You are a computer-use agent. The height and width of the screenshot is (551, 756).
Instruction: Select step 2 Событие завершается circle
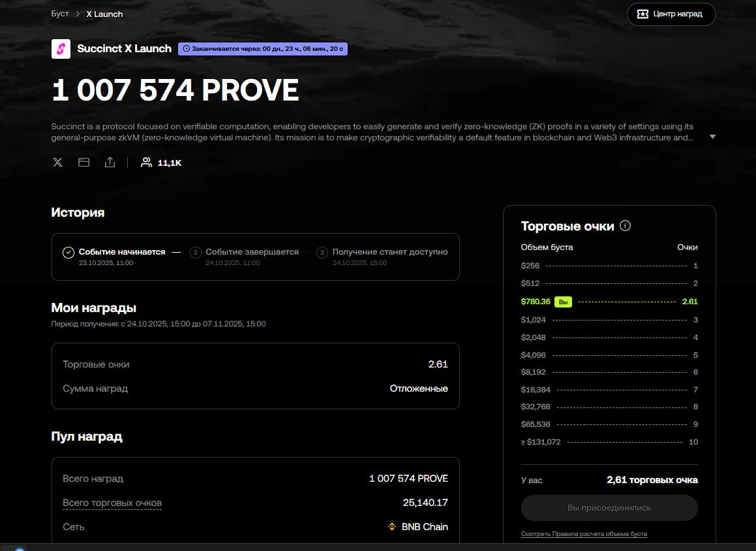point(196,253)
